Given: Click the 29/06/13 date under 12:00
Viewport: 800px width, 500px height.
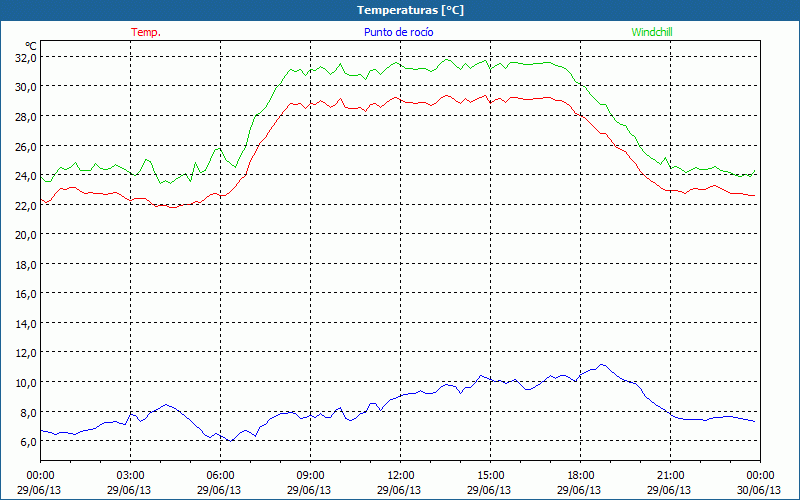Looking at the screenshot, I should (x=400, y=490).
